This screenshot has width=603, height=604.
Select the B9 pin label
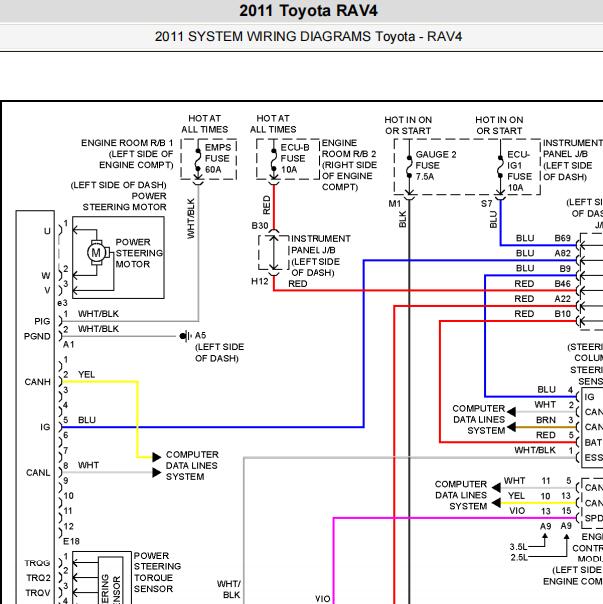pos(565,268)
